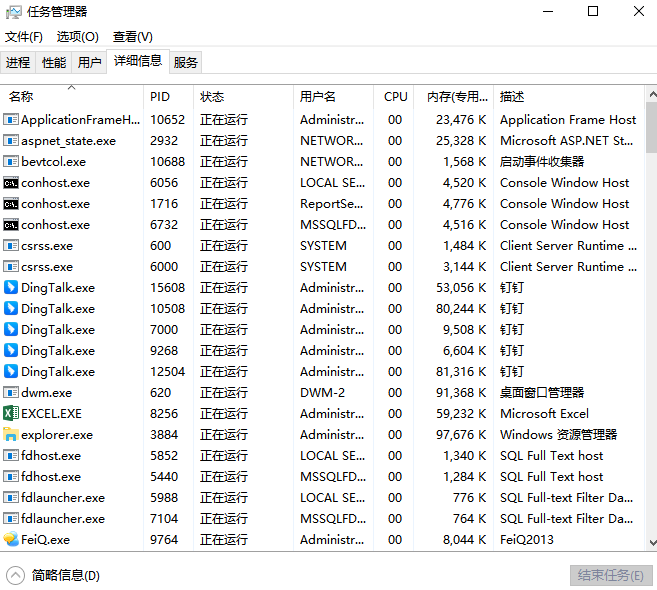Image resolution: width=657 pixels, height=590 pixels.
Task: Sort by CPU column header
Action: click(395, 97)
